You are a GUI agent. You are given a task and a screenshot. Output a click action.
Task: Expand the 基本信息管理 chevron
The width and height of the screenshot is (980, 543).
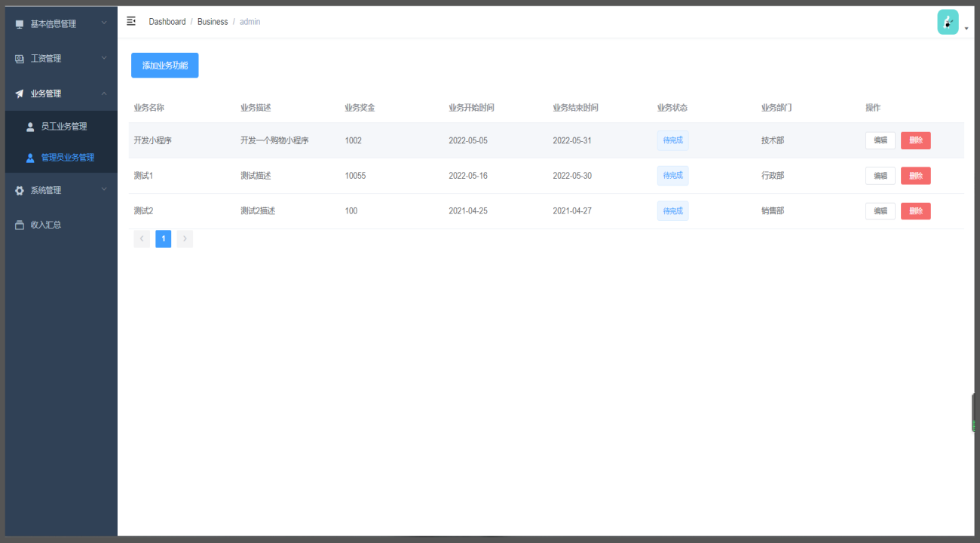click(104, 23)
